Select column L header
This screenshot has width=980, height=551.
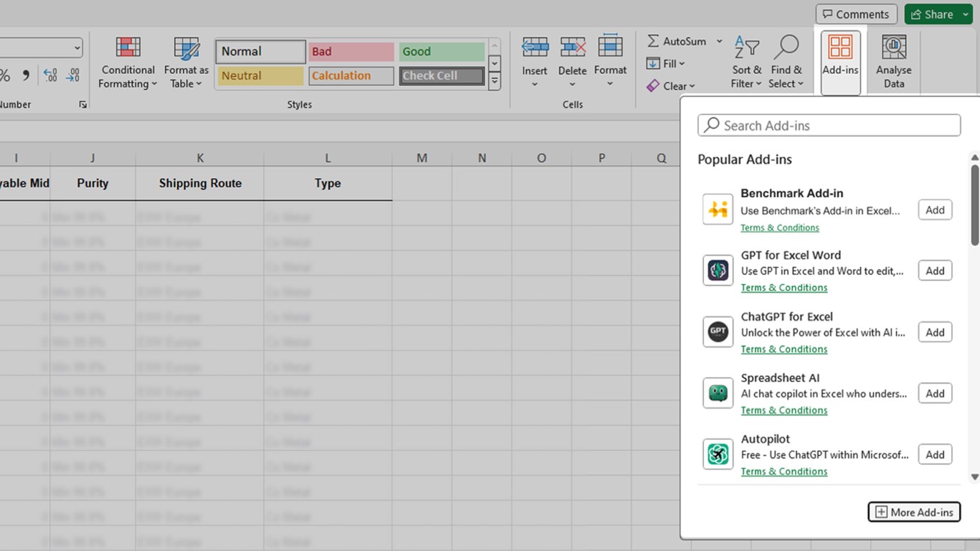click(x=328, y=158)
